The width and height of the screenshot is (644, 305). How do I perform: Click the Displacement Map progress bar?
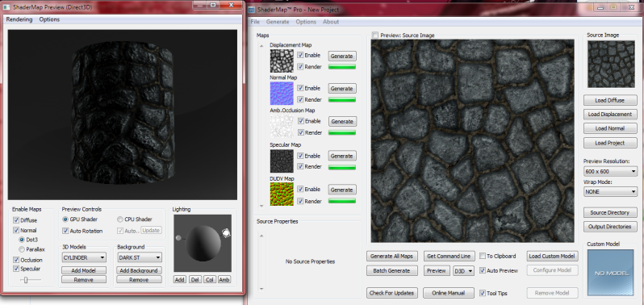pyautogui.click(x=341, y=66)
